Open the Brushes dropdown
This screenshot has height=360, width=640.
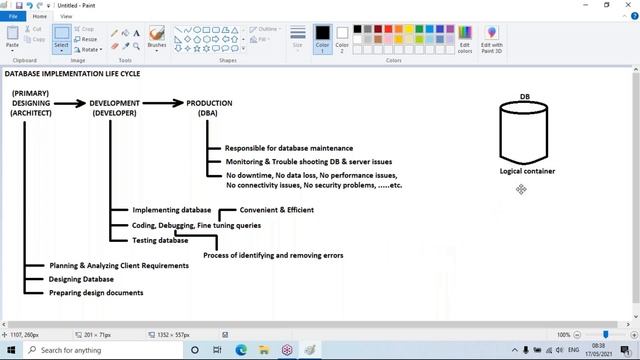(x=157, y=39)
